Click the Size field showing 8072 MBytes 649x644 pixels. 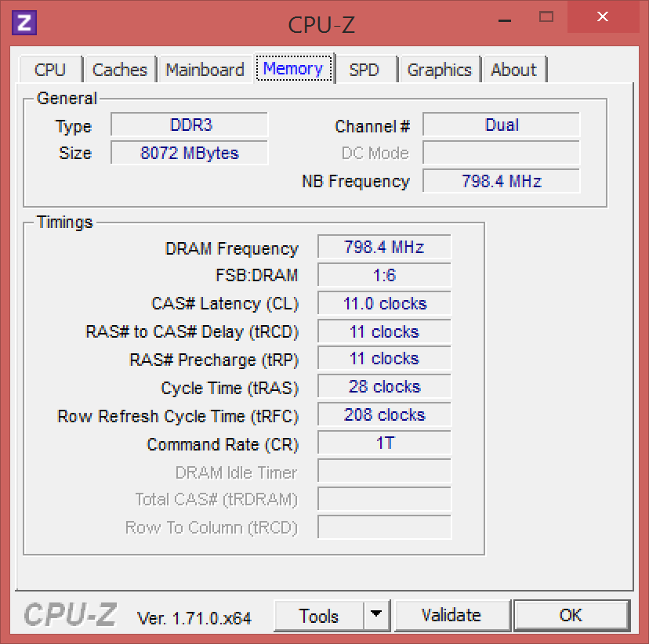pyautogui.click(x=190, y=153)
